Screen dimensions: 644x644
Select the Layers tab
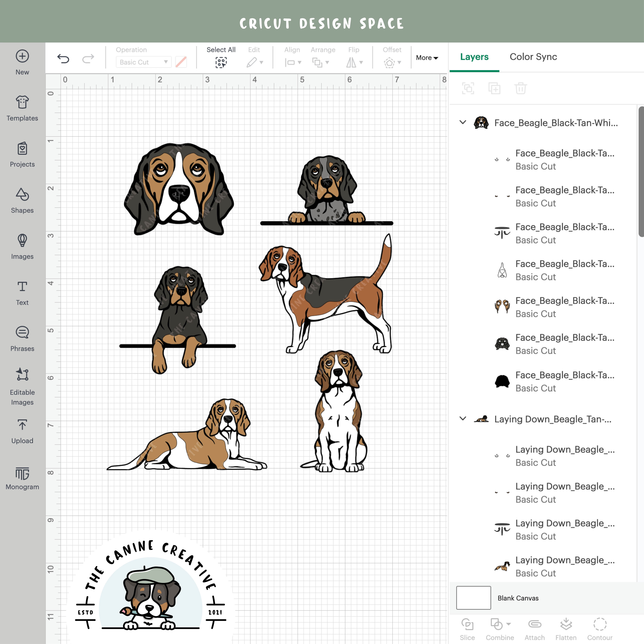(474, 57)
